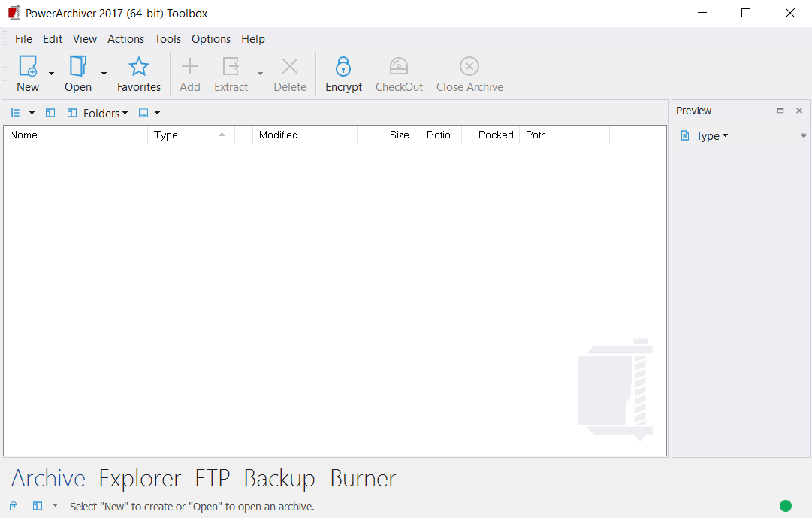Switch to the FTP tab

pos(213,478)
